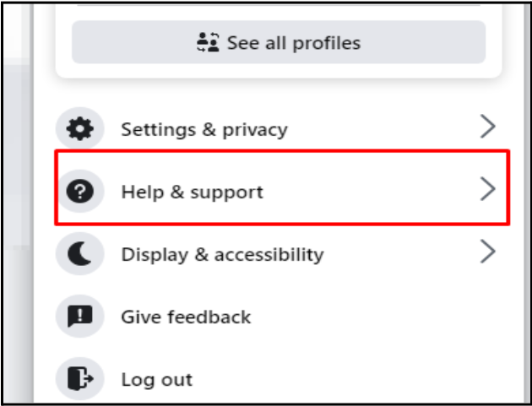
Task: Click the profiles icon beside See all profiles
Action: click(x=207, y=43)
